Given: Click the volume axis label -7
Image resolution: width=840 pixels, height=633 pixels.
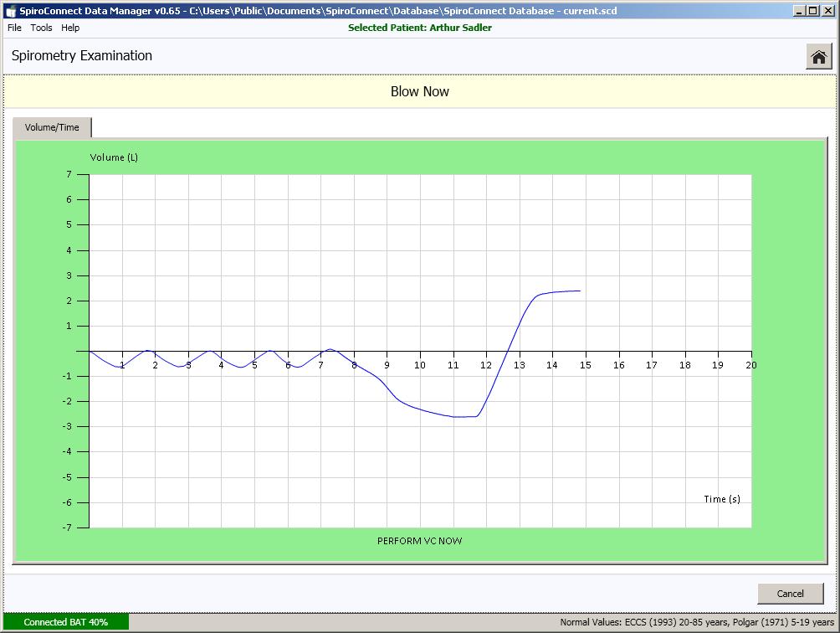Looking at the screenshot, I should (67, 527).
